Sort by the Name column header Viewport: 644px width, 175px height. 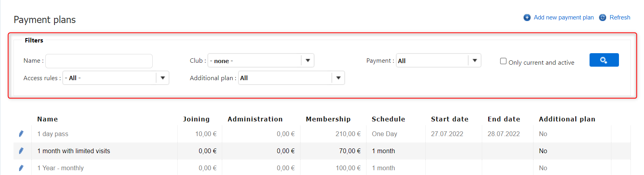coord(48,119)
